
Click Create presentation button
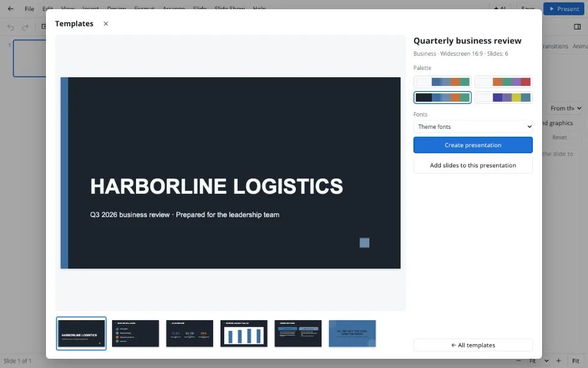(x=473, y=145)
